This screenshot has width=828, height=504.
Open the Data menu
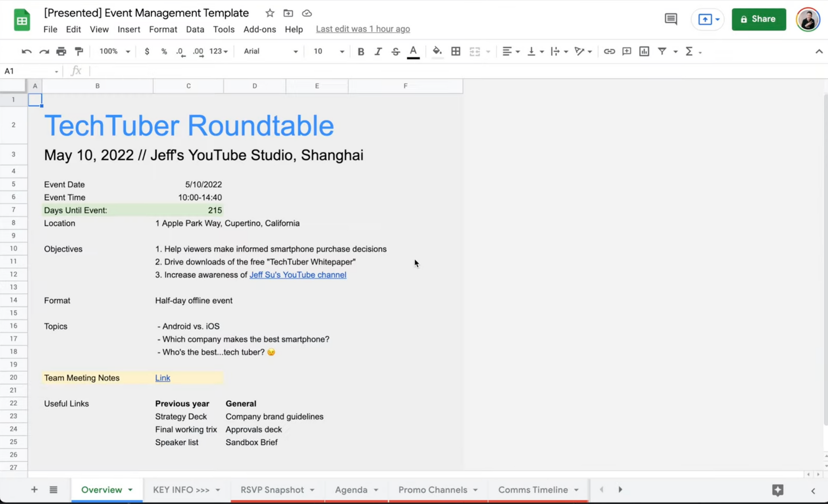195,29
